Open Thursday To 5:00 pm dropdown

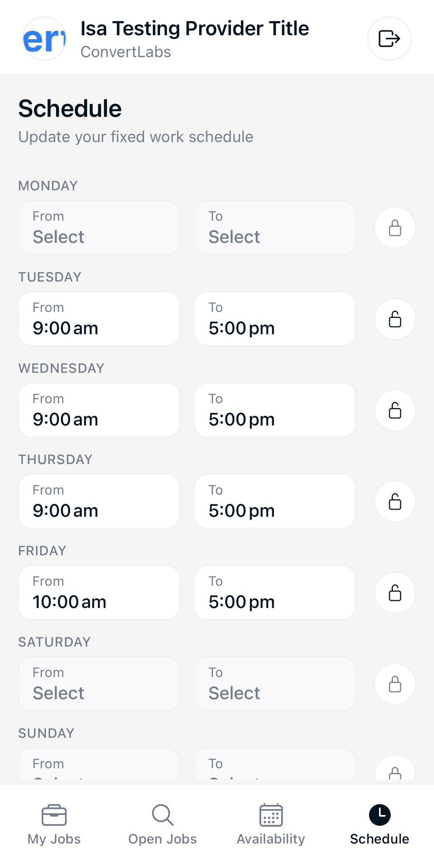click(275, 501)
